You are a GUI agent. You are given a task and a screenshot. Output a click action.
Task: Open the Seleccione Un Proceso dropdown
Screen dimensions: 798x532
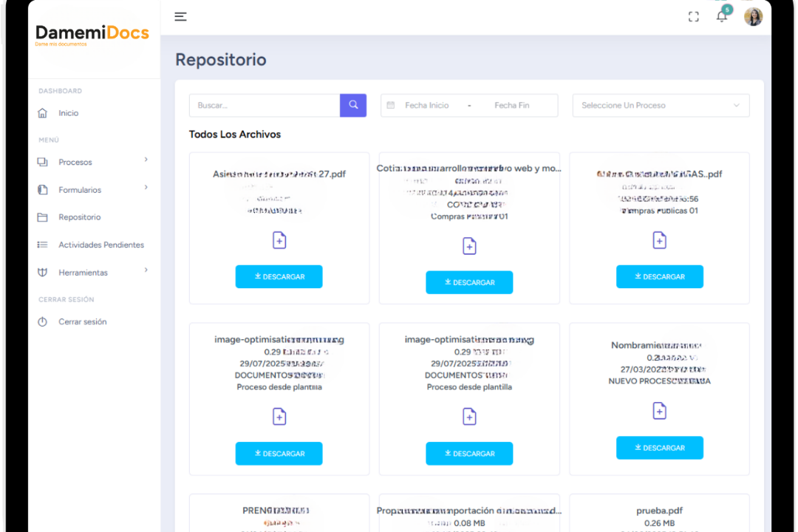click(x=661, y=105)
